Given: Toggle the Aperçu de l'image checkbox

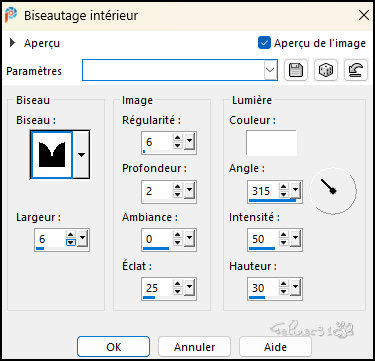Looking at the screenshot, I should click(264, 43).
